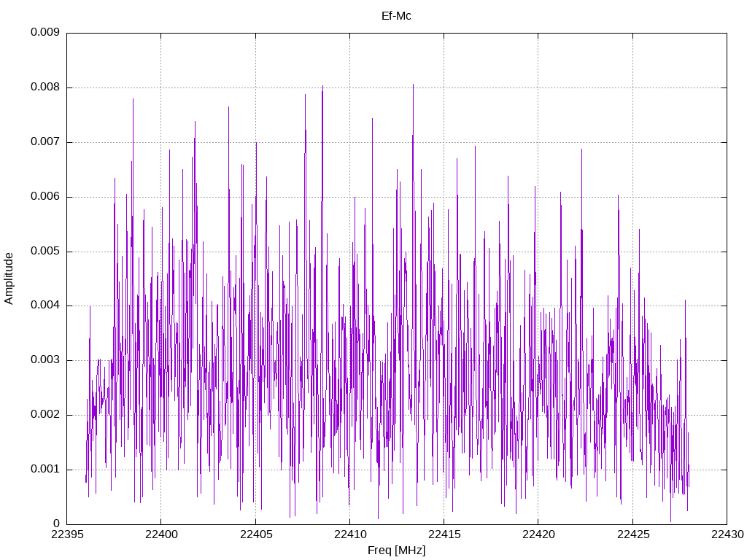Click the y-axis tick label 0.001
Viewport: 747px width, 560px height.
tap(45, 469)
